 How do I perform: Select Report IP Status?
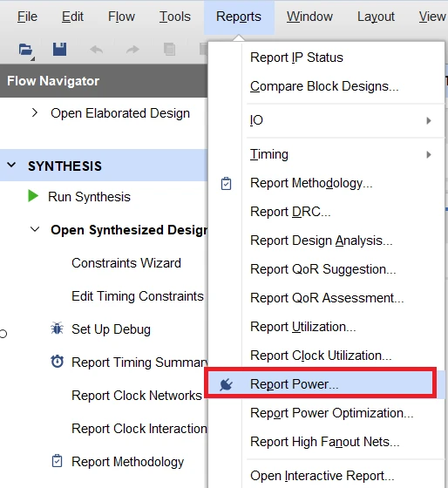click(296, 58)
